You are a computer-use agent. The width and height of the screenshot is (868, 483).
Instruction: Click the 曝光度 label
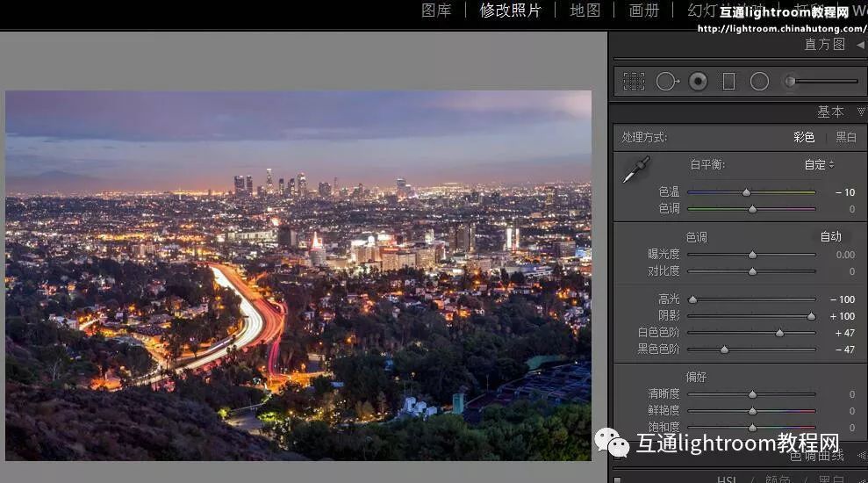664,255
